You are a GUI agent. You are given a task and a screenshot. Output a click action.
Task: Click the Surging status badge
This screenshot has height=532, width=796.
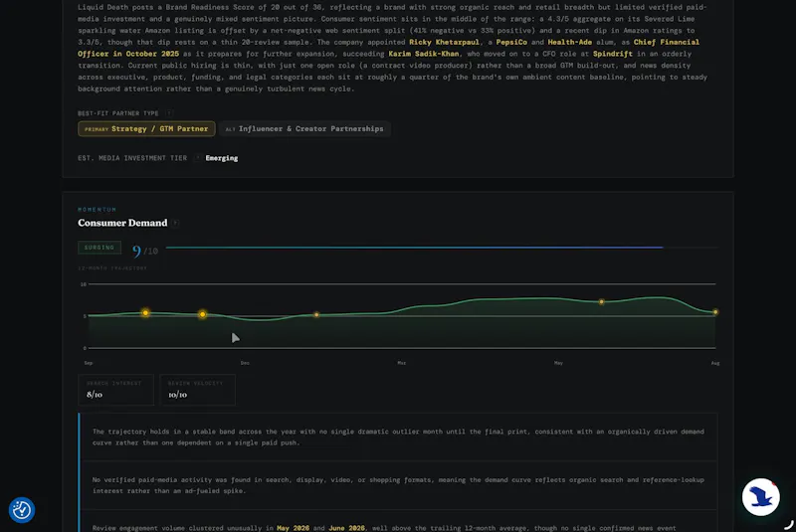point(99,248)
